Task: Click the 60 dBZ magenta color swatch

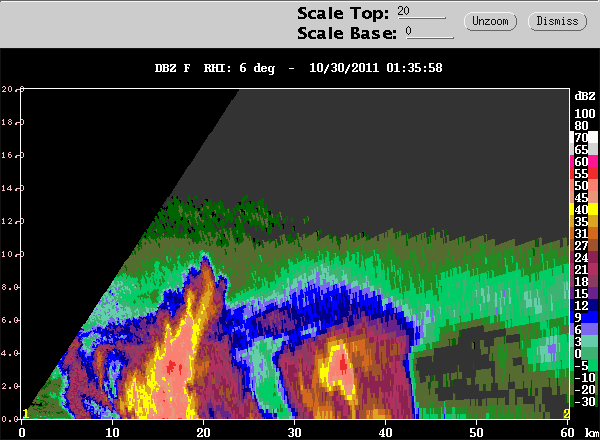Action: (x=593, y=161)
